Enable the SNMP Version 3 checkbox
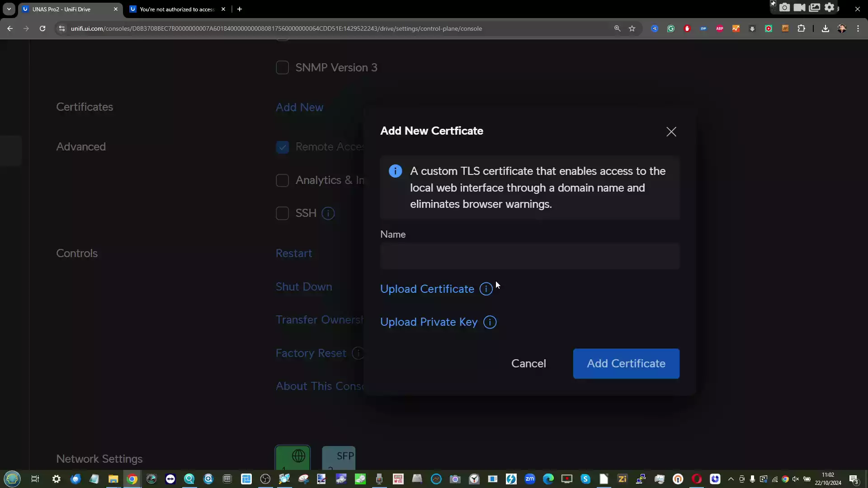The height and width of the screenshot is (488, 868). (x=282, y=68)
